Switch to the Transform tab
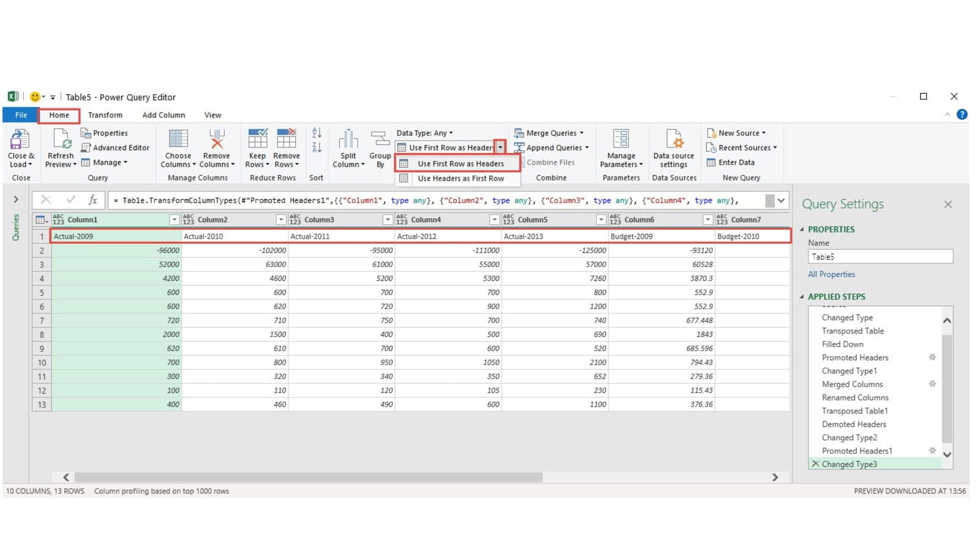Screen dimensions: 980x551 pos(105,115)
